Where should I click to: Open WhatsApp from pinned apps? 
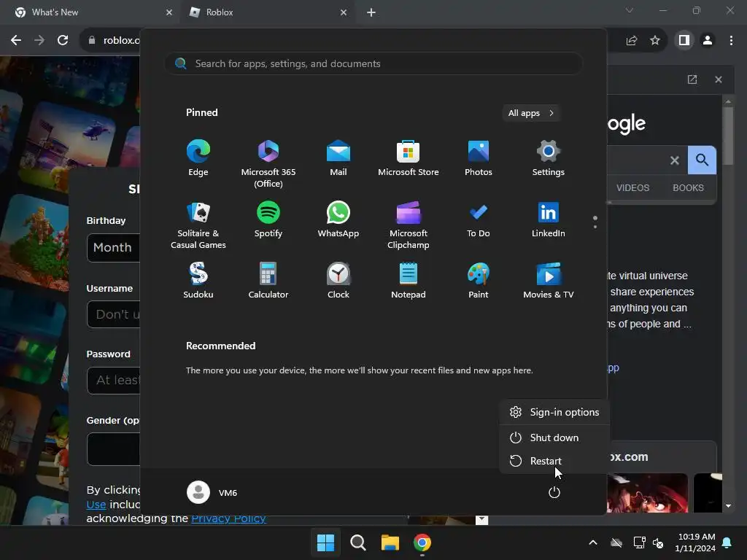(338, 219)
